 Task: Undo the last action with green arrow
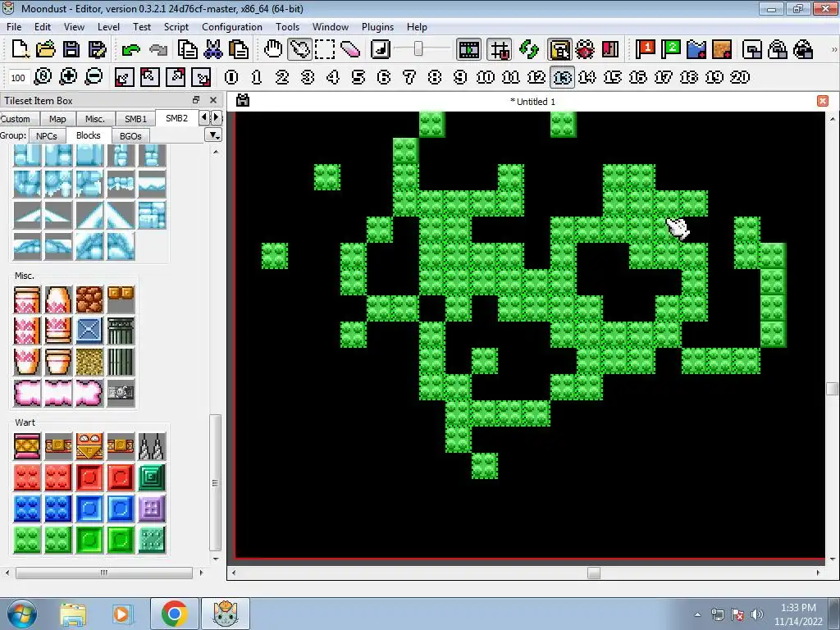[x=130, y=50]
